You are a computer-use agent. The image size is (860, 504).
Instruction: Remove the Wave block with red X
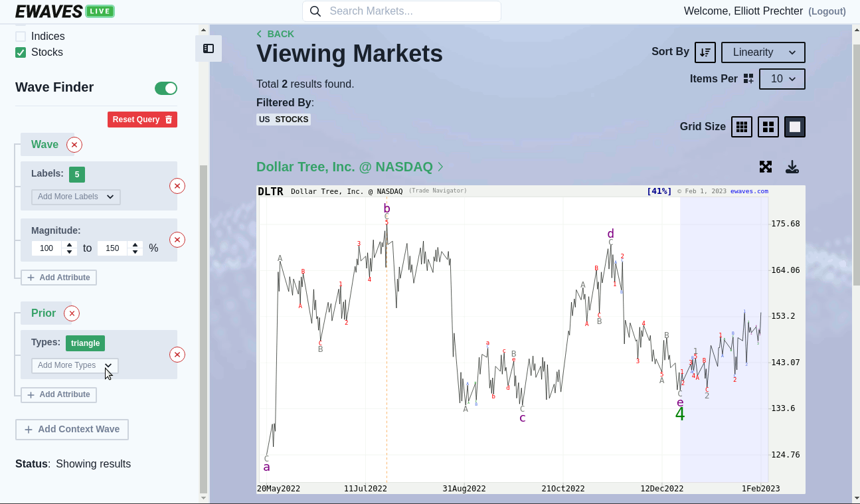click(74, 145)
